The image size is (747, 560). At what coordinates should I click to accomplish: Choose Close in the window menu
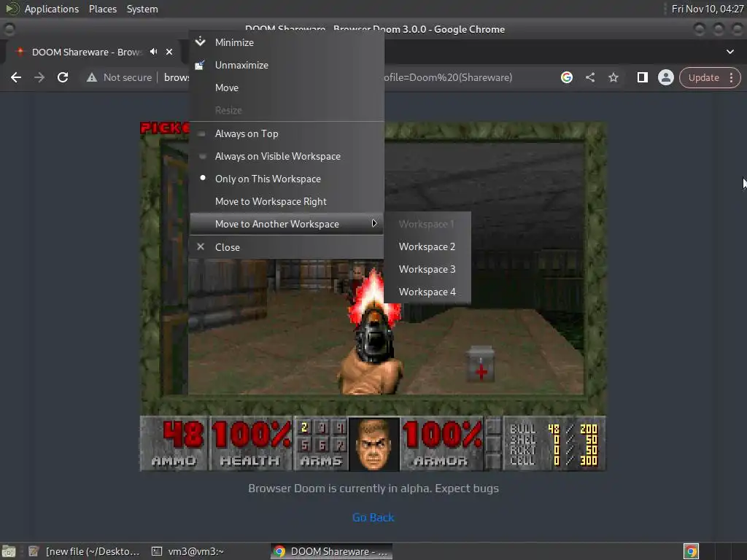[286, 247]
